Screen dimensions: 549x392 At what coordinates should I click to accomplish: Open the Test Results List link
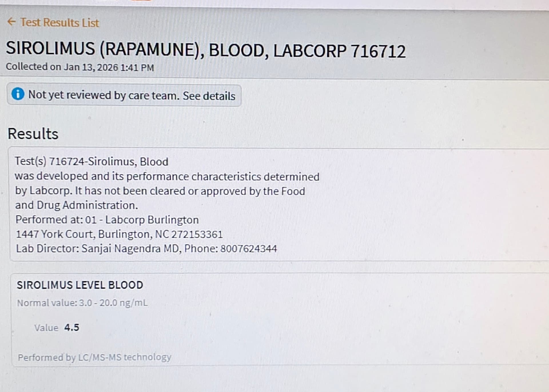pos(59,23)
